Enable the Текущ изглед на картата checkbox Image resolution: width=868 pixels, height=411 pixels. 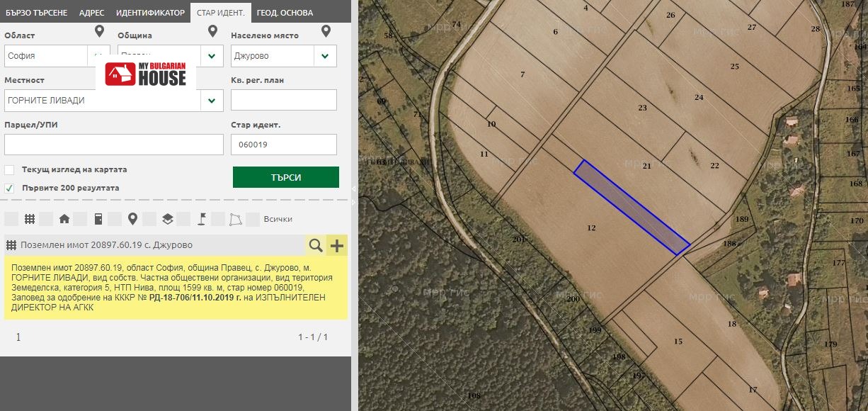click(x=9, y=170)
